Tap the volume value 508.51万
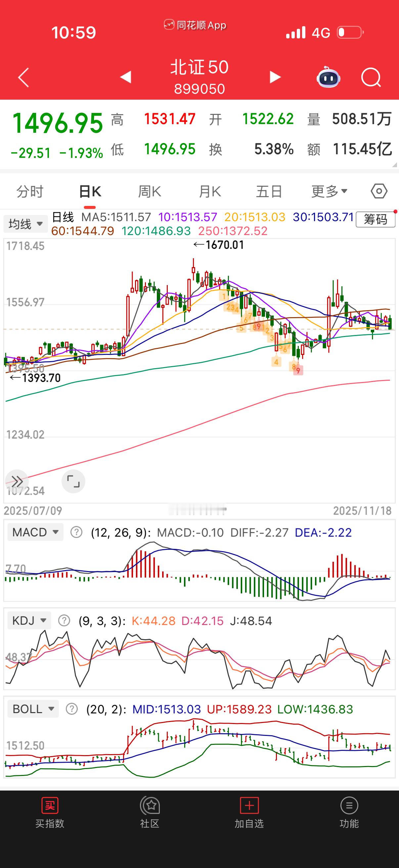This screenshot has width=399, height=868. point(362,119)
